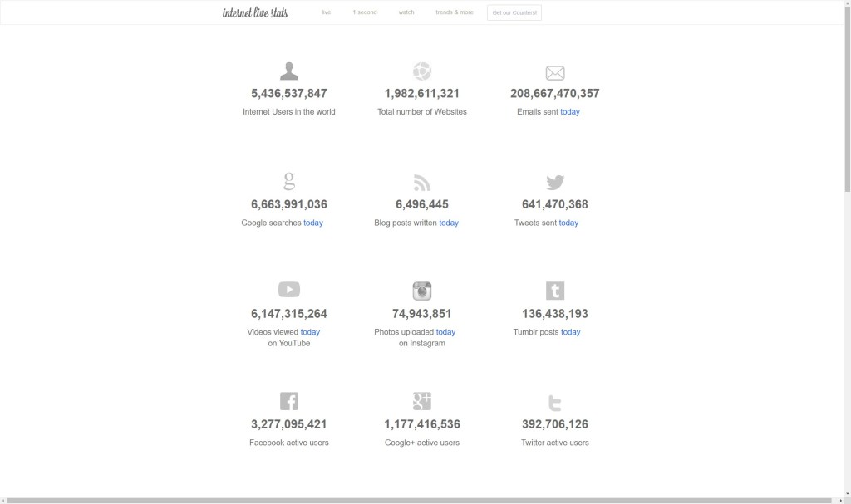Open the 1 second view
Viewport: 851px width, 504px height.
pos(365,12)
